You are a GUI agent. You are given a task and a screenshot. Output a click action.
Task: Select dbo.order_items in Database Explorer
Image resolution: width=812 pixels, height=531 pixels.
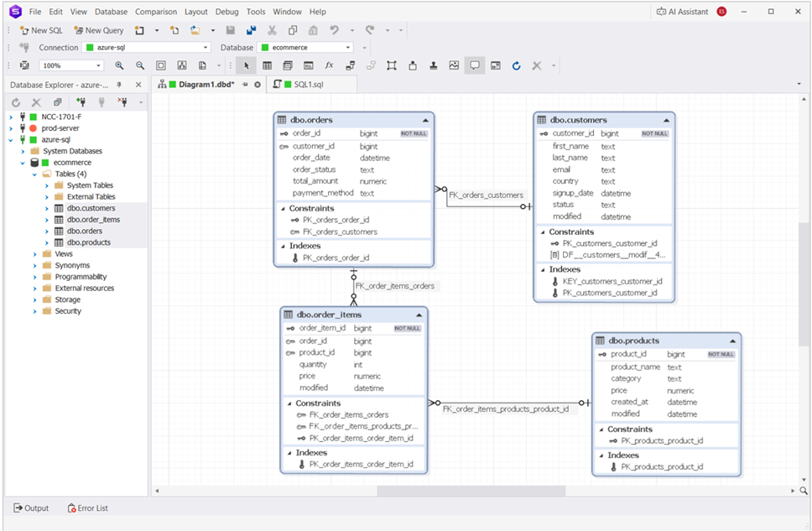(93, 220)
